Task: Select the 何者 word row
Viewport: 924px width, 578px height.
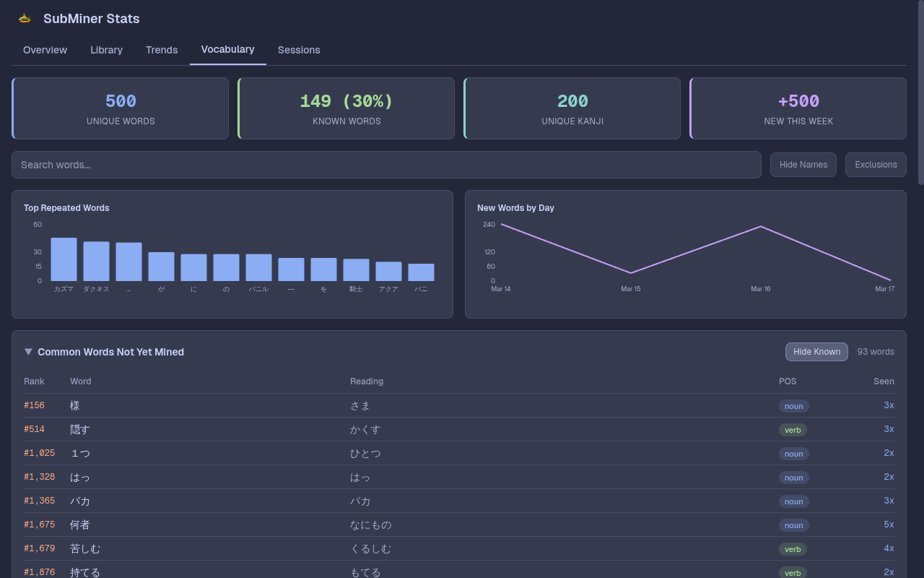Action: pyautogui.click(x=80, y=525)
